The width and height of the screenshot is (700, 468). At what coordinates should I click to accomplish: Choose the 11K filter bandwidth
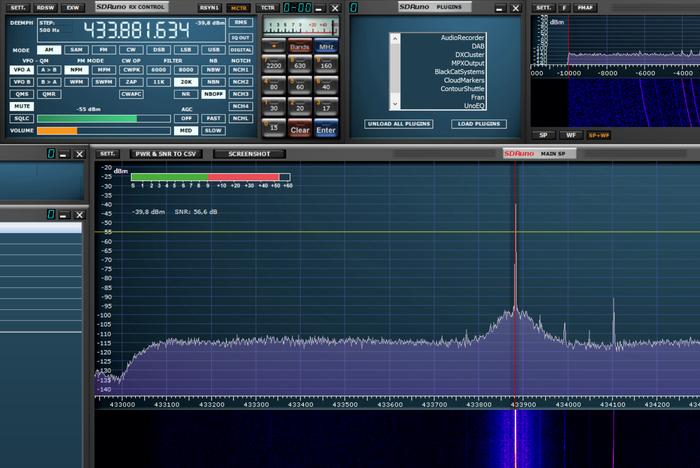click(158, 82)
